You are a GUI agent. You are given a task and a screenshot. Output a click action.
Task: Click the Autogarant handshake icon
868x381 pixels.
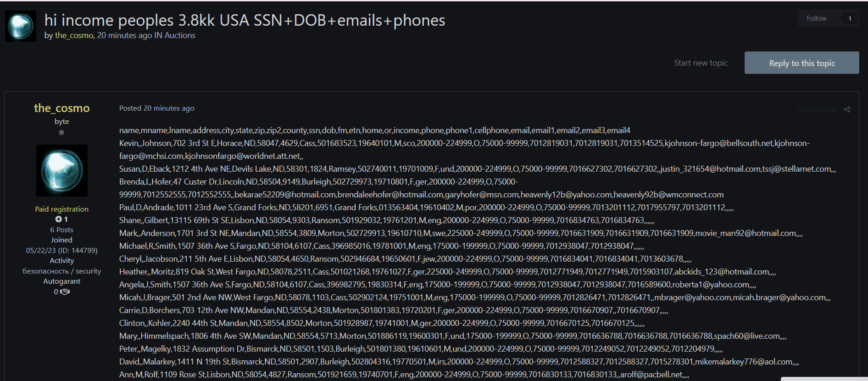65,292
